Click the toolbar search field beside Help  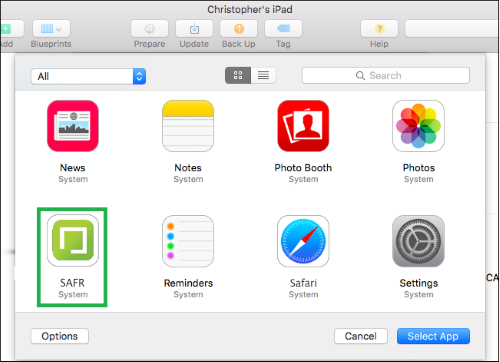pyautogui.click(x=452, y=29)
